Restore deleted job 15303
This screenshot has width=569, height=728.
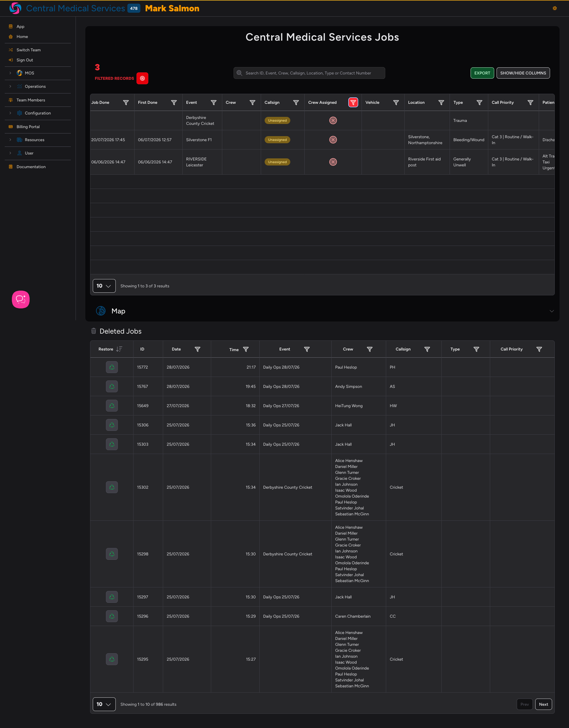tap(112, 444)
